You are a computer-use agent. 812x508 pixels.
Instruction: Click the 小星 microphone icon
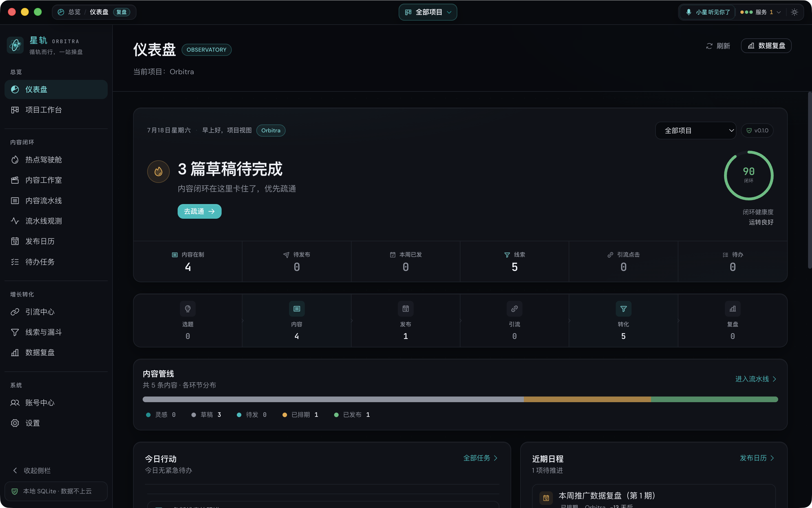[689, 12]
